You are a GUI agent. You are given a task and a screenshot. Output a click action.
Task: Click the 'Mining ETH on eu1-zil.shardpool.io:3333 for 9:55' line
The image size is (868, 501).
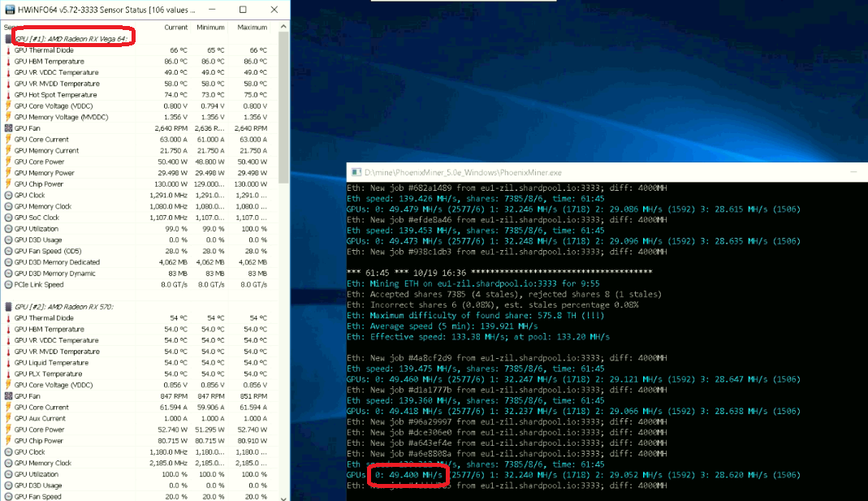473,283
